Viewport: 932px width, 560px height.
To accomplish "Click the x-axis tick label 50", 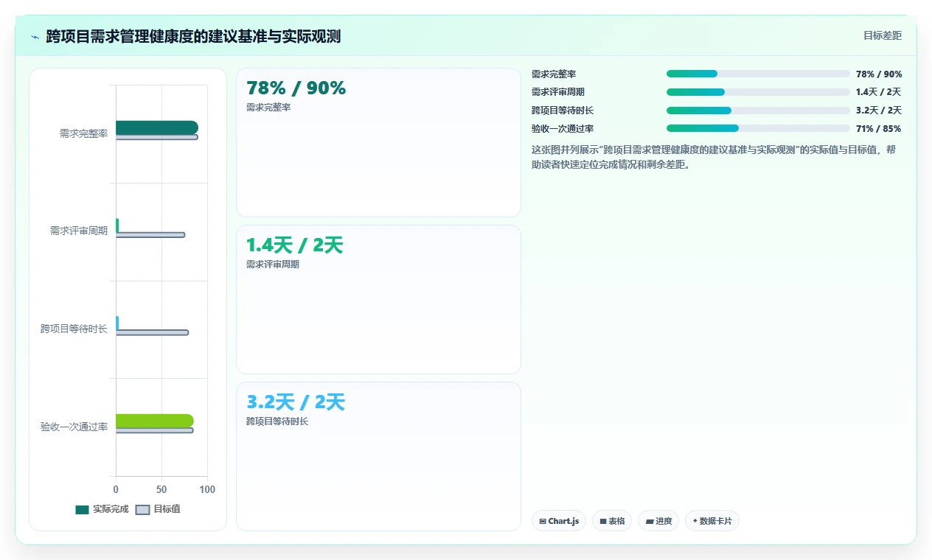I will click(x=161, y=489).
